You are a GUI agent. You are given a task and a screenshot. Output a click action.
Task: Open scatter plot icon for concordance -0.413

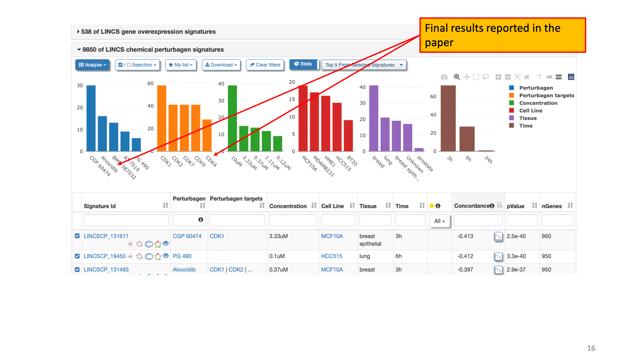tap(498, 236)
